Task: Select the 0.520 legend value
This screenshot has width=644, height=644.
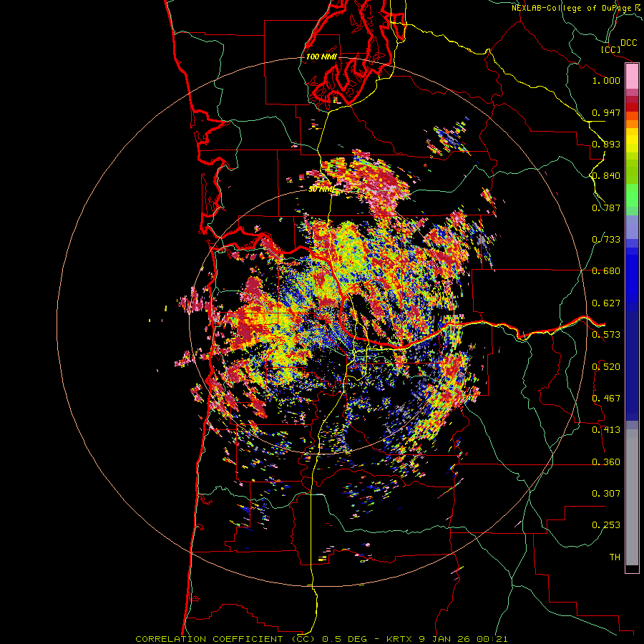Action: pyautogui.click(x=606, y=367)
